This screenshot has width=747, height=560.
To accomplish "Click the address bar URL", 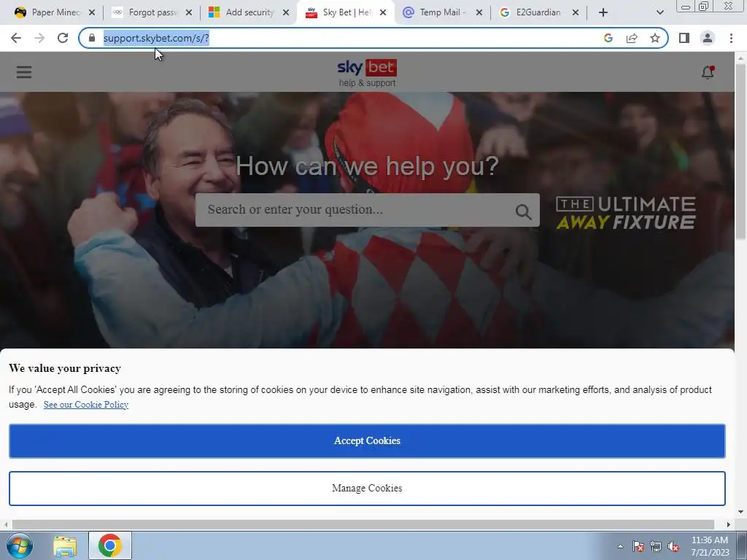I will tap(156, 38).
